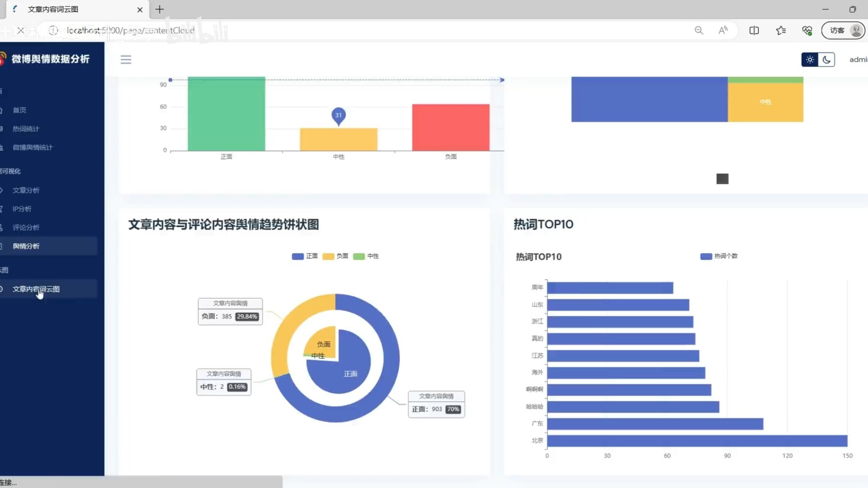Image resolution: width=868 pixels, height=488 pixels.
Task: Open the 微博舆情统计 section
Action: coord(32,147)
